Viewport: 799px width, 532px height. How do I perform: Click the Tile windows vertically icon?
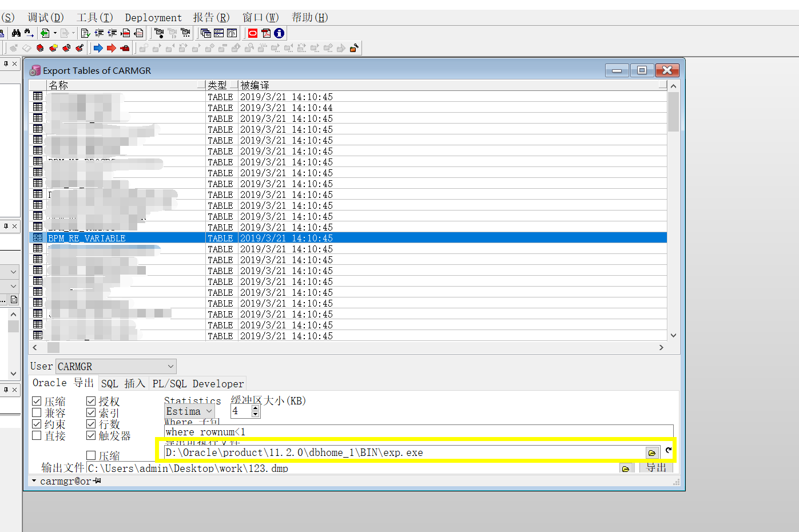click(232, 33)
